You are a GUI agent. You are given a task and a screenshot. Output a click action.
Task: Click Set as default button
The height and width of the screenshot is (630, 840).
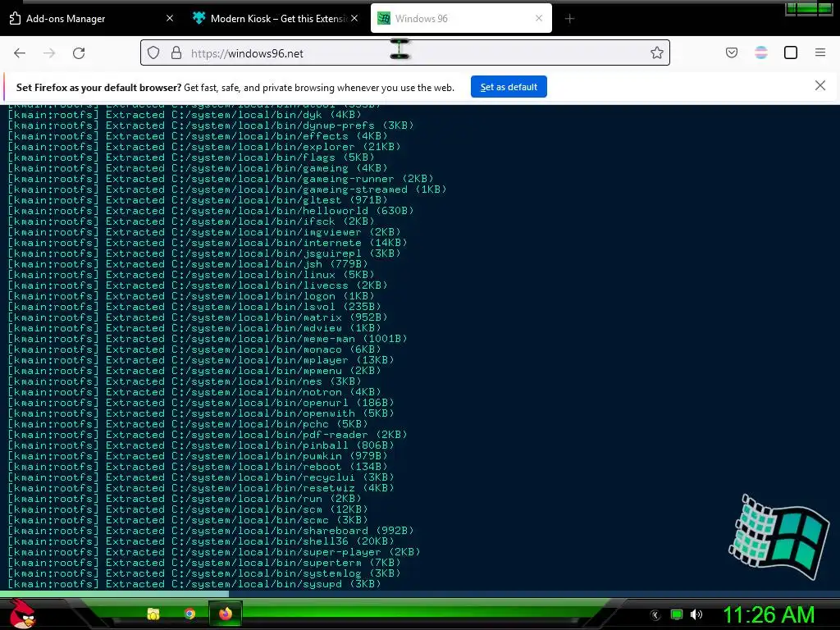pyautogui.click(x=509, y=87)
